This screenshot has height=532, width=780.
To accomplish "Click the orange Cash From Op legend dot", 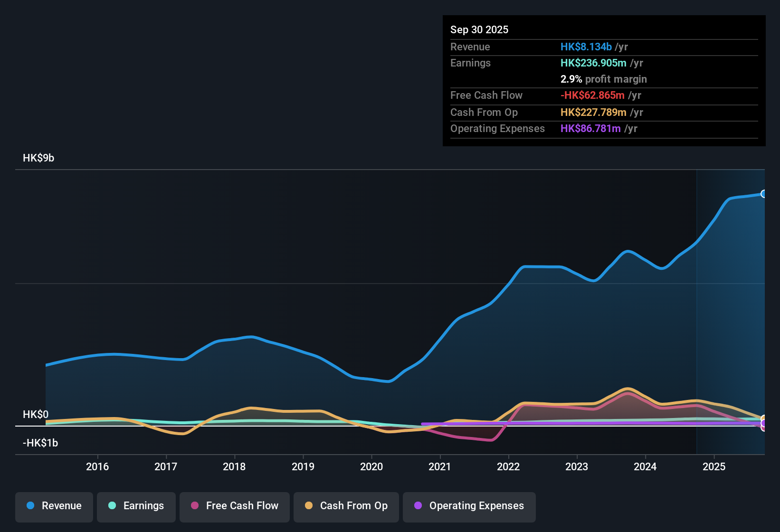I will (x=309, y=506).
